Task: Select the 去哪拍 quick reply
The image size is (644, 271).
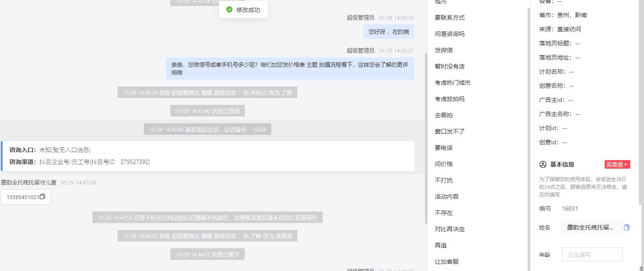Action: 444,115
